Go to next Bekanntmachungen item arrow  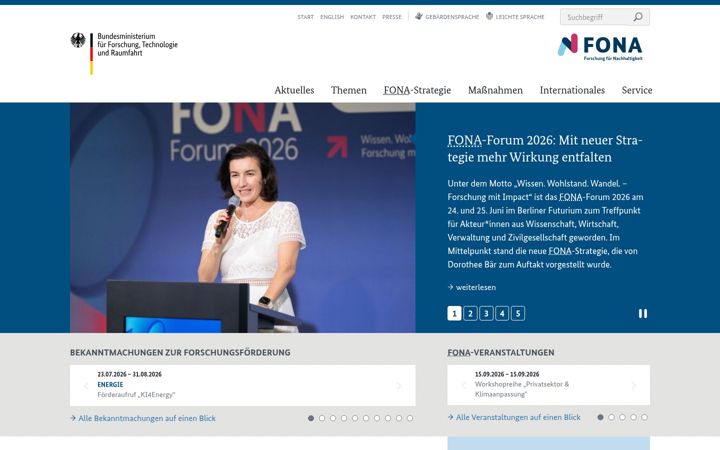(399, 386)
